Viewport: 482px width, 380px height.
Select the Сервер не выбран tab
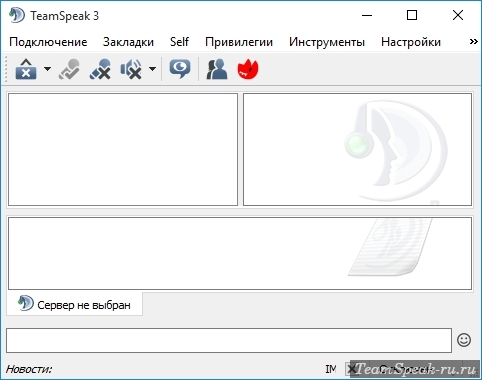click(x=75, y=304)
